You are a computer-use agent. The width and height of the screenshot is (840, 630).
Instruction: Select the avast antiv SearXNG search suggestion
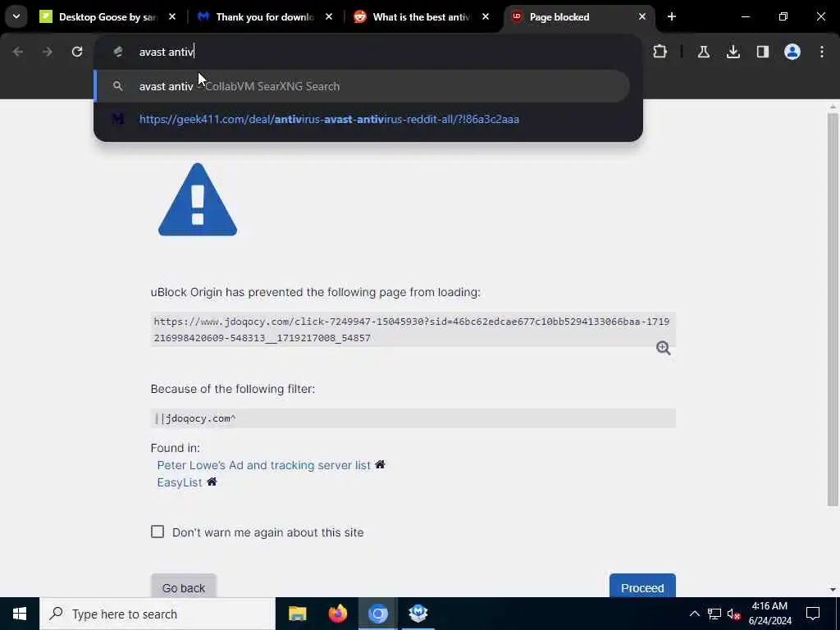pos(362,86)
